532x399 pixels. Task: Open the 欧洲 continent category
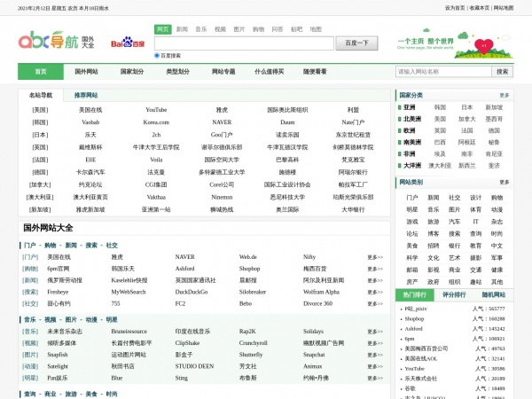(x=409, y=130)
